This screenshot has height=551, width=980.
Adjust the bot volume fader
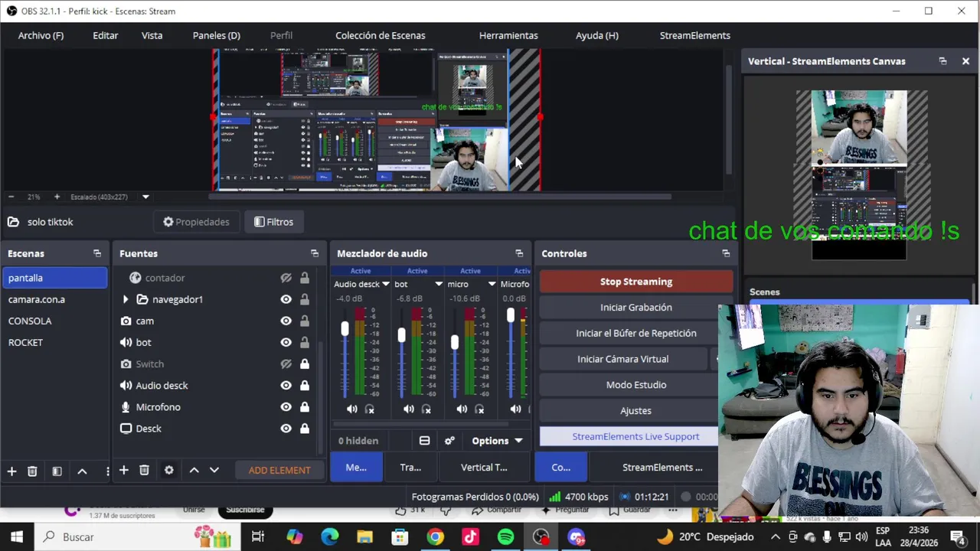(401, 335)
